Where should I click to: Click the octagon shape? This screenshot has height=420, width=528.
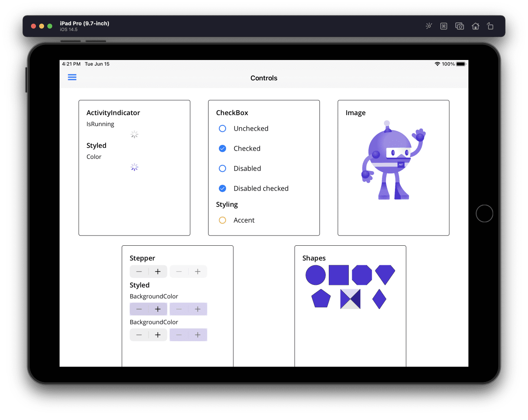pyautogui.click(x=362, y=275)
